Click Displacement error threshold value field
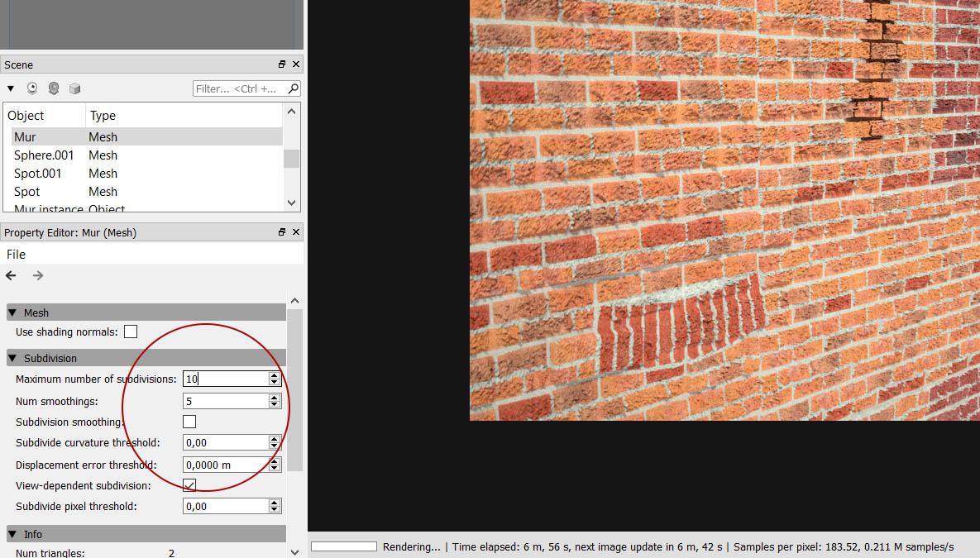Image resolution: width=980 pixels, height=558 pixels. click(226, 465)
